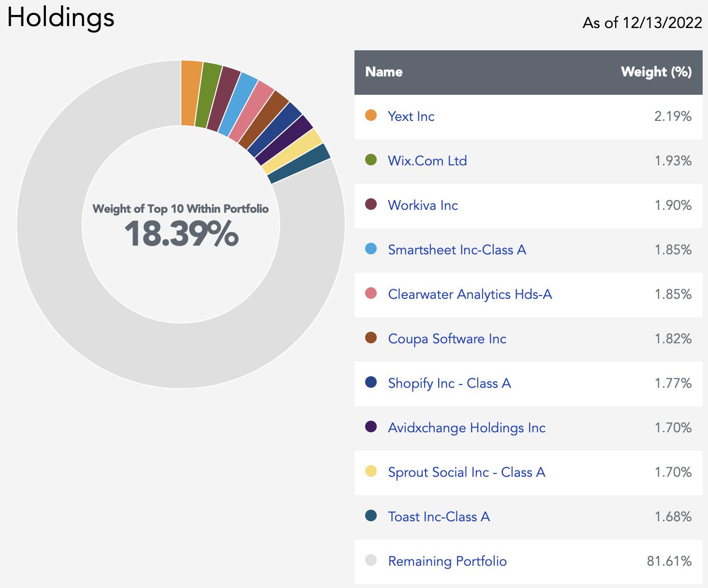Image resolution: width=708 pixels, height=588 pixels.
Task: Select Coupa Software Inc link
Action: (447, 338)
